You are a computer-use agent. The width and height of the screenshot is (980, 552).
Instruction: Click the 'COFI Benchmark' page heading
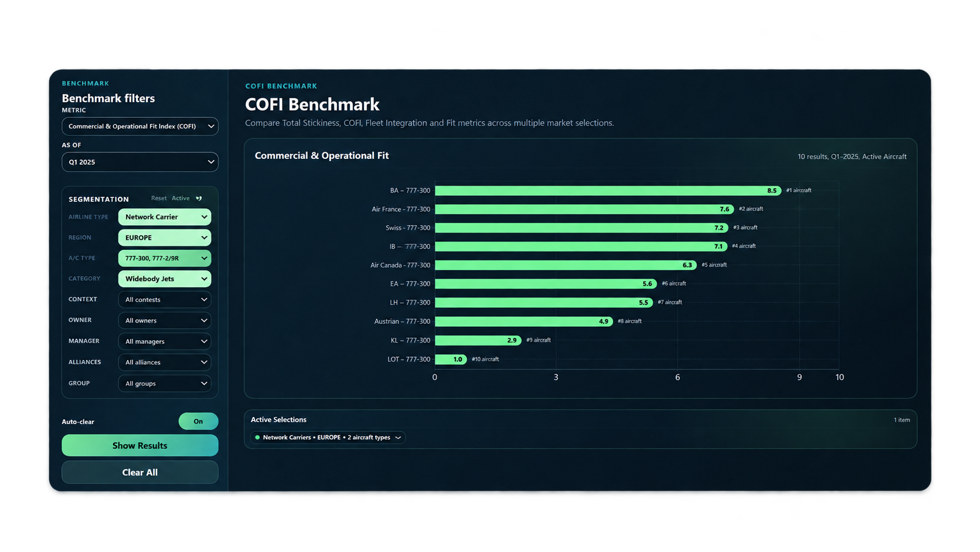312,104
